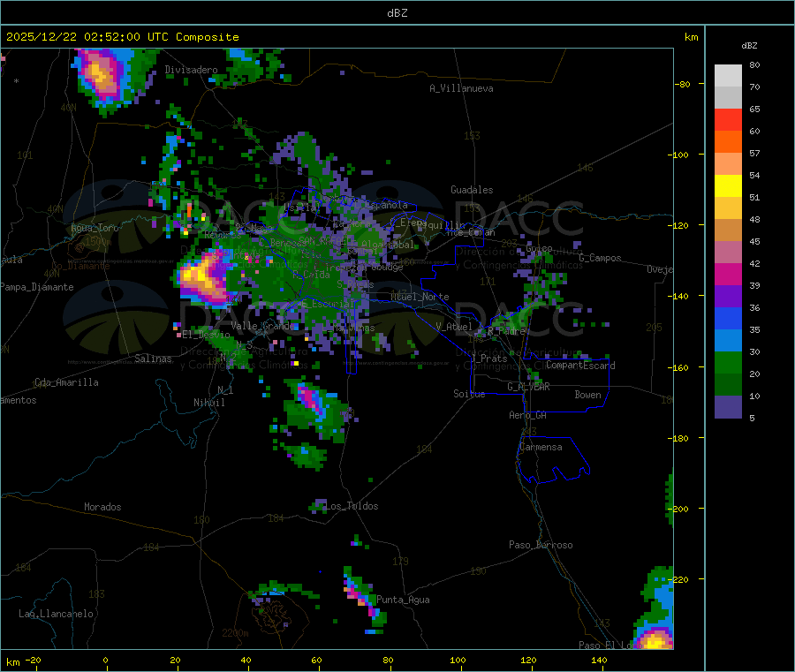Image resolution: width=795 pixels, height=672 pixels.
Task: Click the Morados place label
Action: pos(102,507)
